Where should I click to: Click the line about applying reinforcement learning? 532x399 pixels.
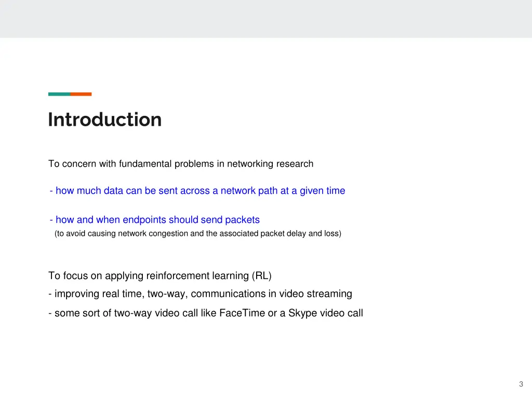click(160, 275)
